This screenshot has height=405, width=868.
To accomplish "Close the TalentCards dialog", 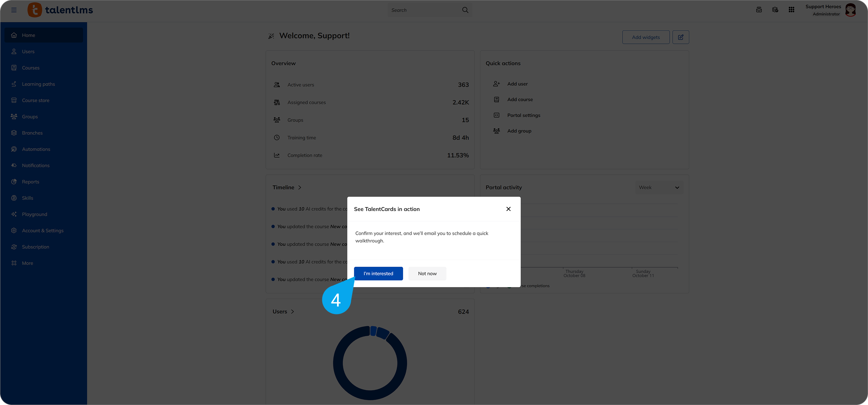I will click(508, 209).
